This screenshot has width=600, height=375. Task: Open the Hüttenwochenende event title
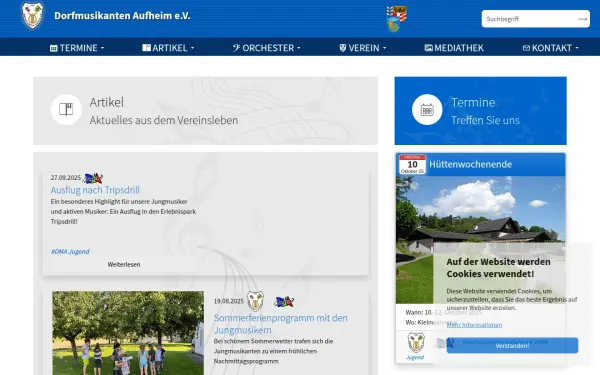click(470, 164)
